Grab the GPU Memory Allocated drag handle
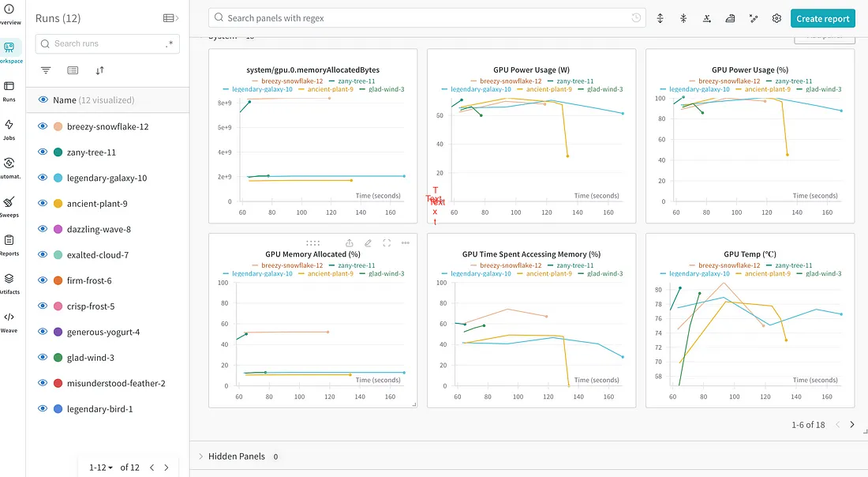 pos(312,243)
